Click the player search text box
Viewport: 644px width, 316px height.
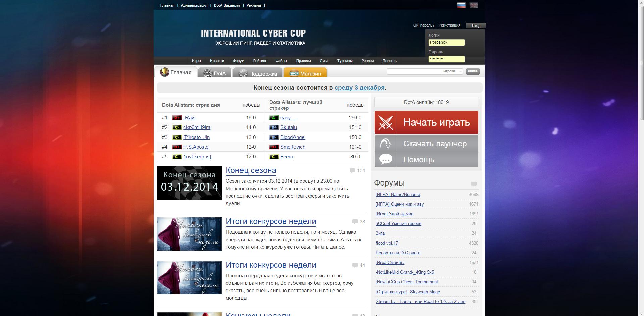pos(414,71)
